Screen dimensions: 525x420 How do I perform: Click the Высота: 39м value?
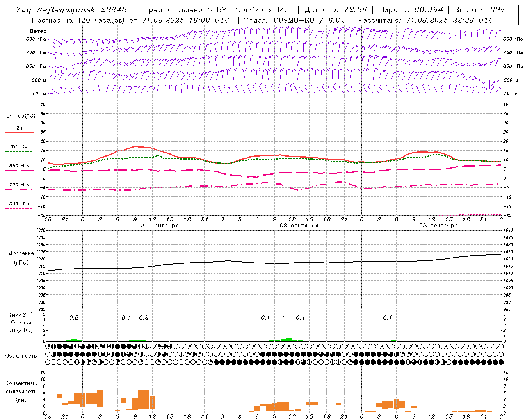479,10
